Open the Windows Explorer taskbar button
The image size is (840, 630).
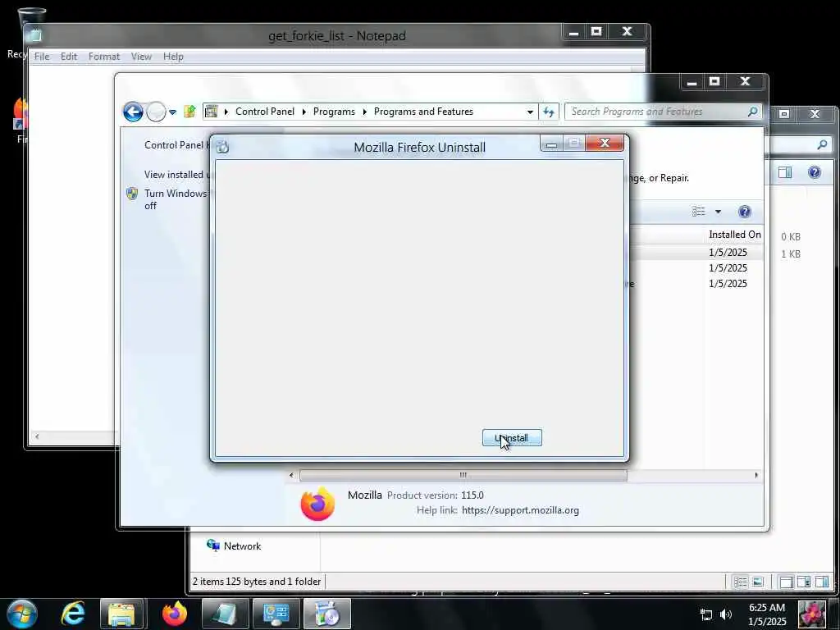click(121, 614)
